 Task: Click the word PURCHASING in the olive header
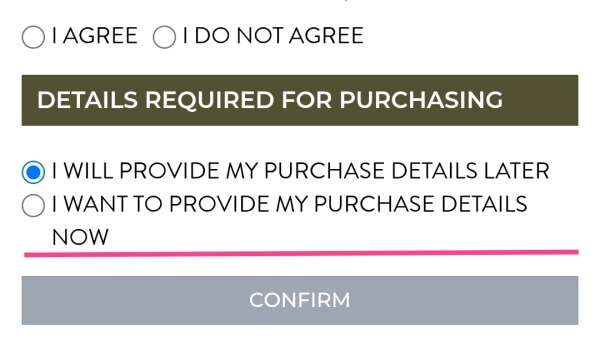pyautogui.click(x=421, y=100)
